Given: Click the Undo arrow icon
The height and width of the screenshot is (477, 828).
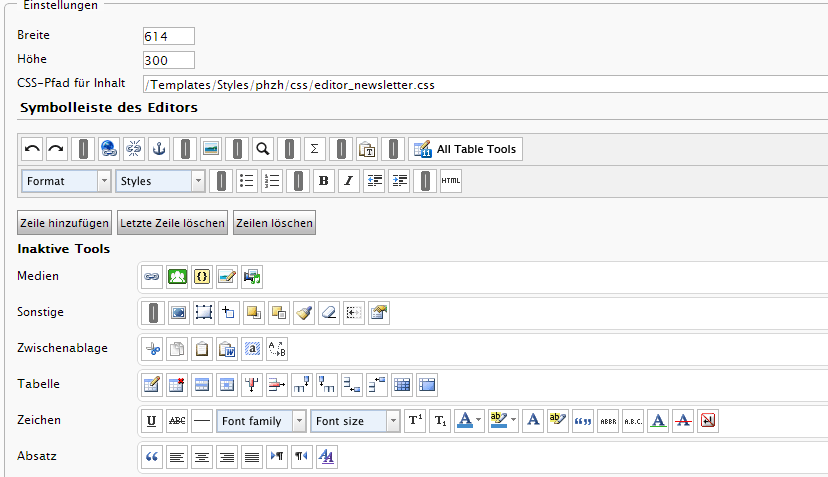Looking at the screenshot, I should [32, 149].
